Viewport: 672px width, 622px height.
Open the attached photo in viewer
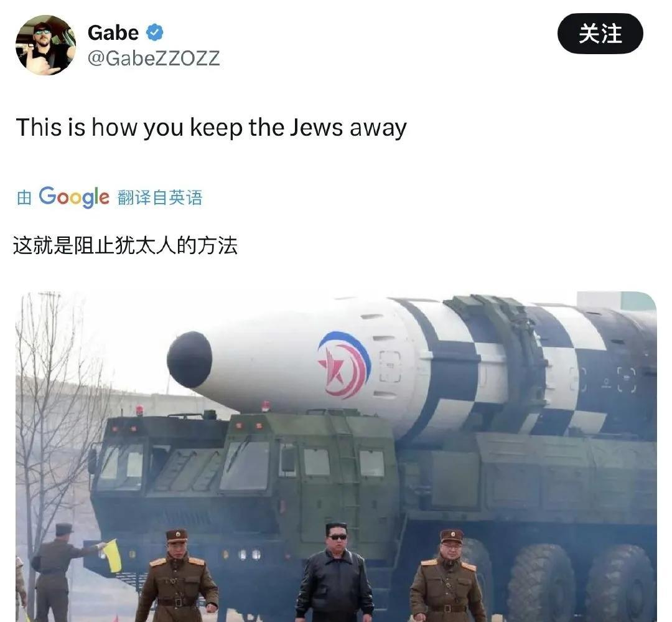point(336,457)
